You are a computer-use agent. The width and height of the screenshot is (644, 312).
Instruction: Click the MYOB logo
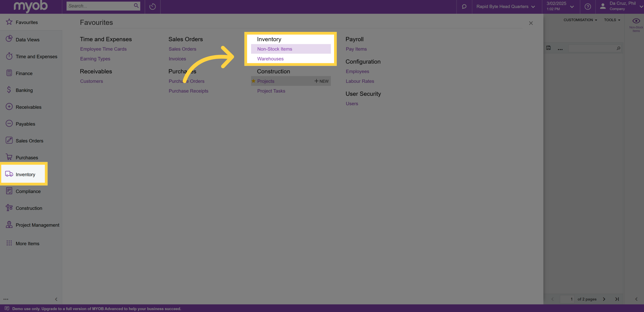(x=30, y=6)
